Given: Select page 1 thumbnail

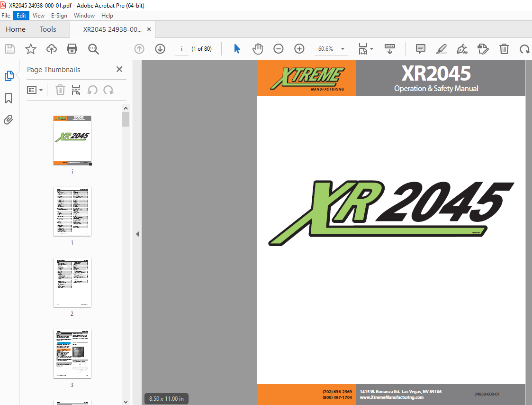Looking at the screenshot, I should click(x=72, y=212).
